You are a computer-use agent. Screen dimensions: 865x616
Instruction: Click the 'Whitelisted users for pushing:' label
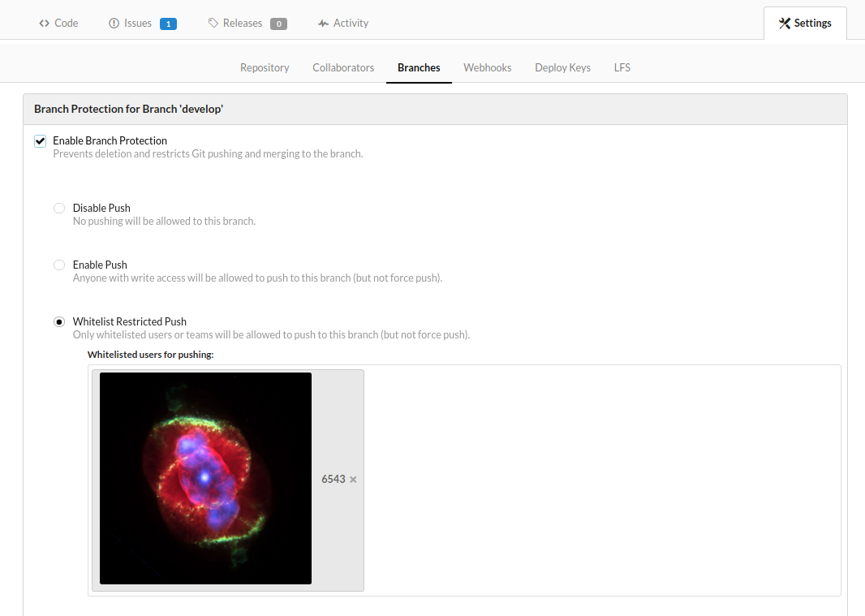pos(151,355)
